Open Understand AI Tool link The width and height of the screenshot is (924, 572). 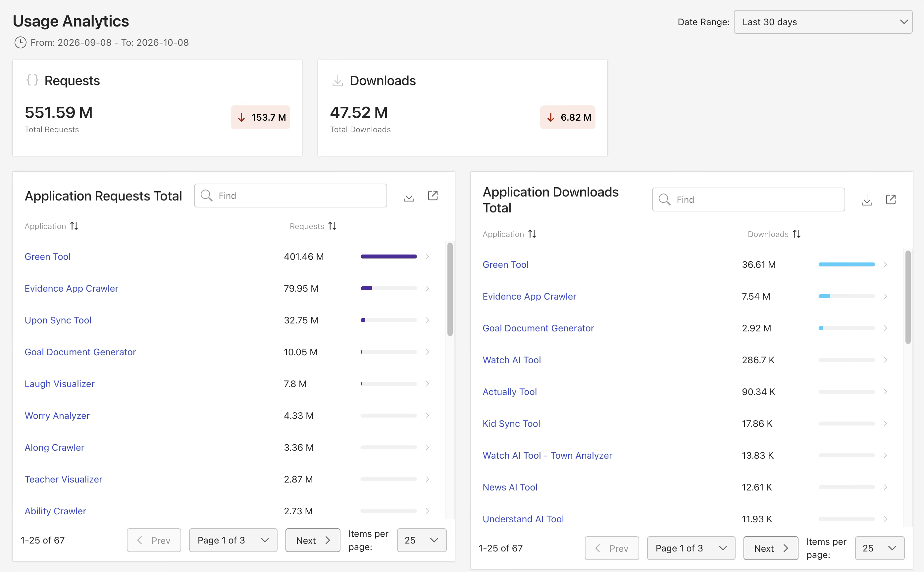click(x=523, y=519)
